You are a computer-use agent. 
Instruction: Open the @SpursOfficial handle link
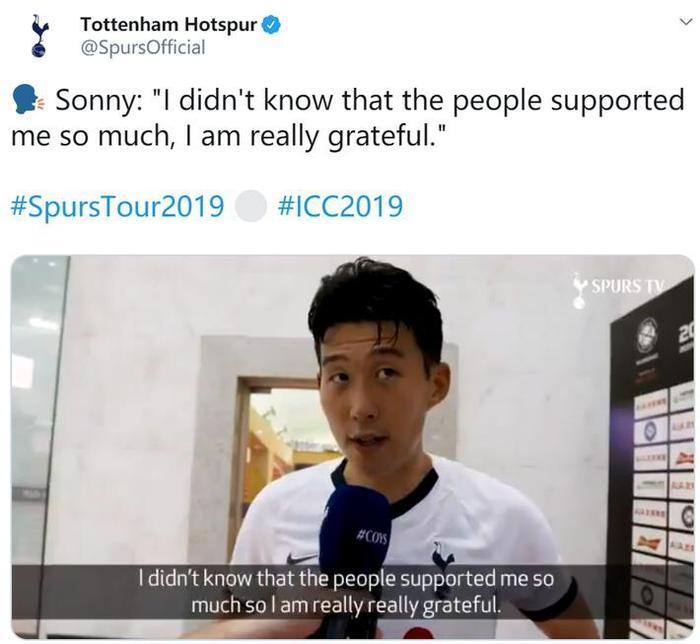142,47
